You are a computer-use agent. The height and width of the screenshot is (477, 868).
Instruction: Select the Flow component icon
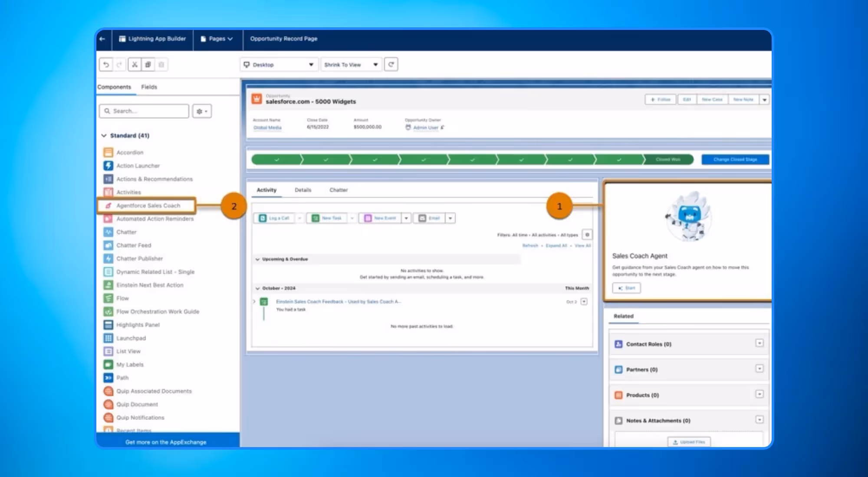tap(108, 298)
